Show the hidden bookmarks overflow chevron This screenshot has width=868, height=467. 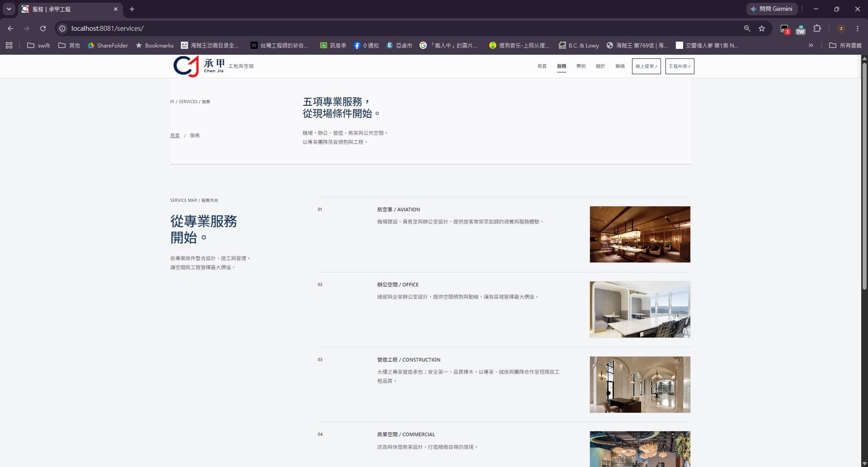click(811, 45)
